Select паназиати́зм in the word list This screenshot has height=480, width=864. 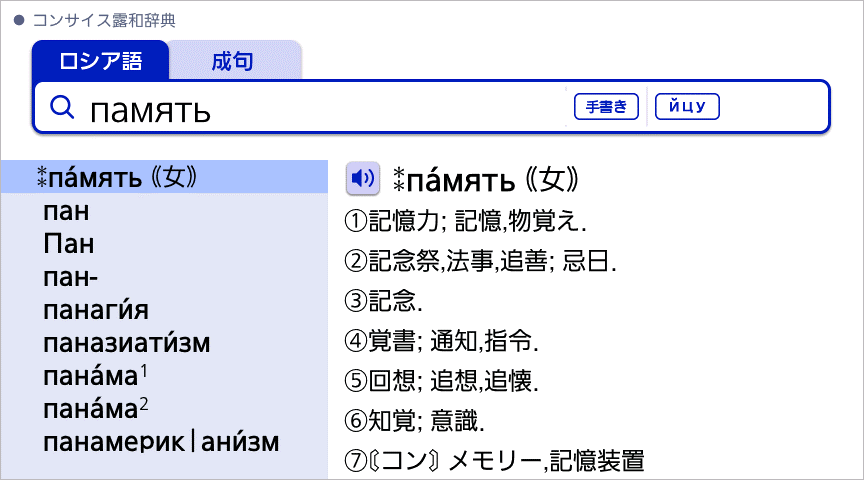[x=127, y=343]
